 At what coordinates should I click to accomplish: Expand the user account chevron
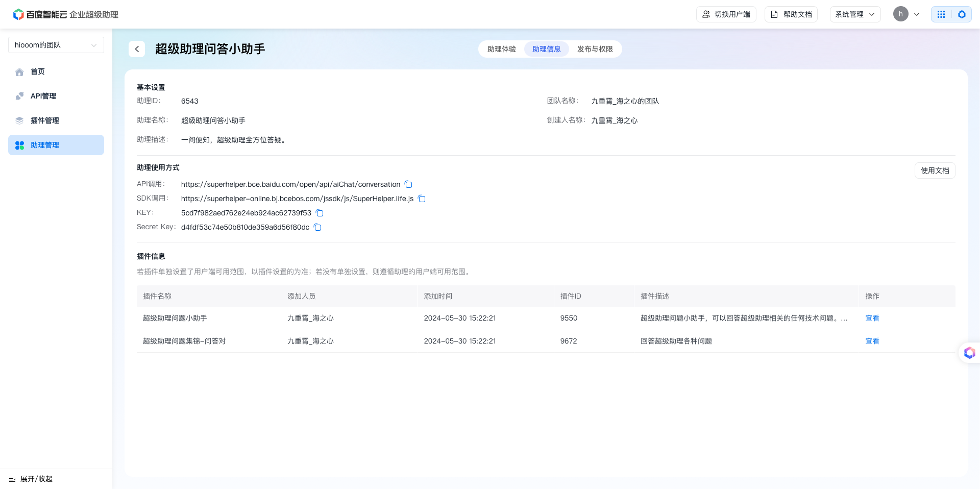[917, 14]
